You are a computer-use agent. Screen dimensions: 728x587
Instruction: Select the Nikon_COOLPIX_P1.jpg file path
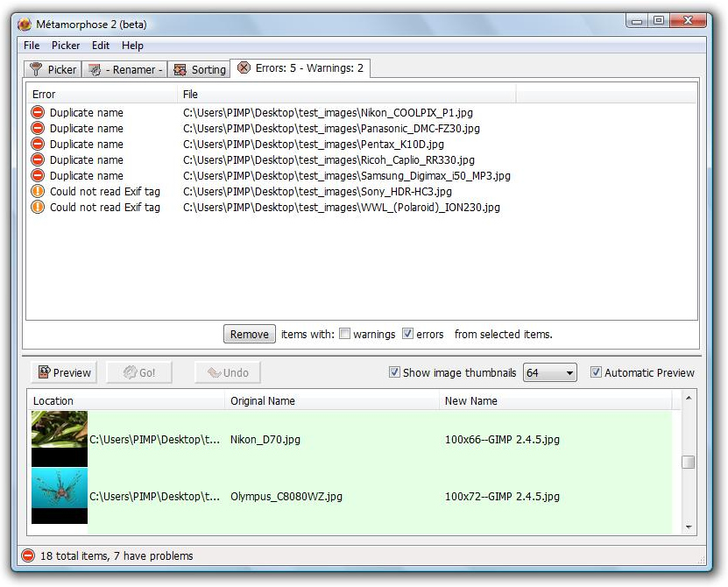tap(328, 112)
